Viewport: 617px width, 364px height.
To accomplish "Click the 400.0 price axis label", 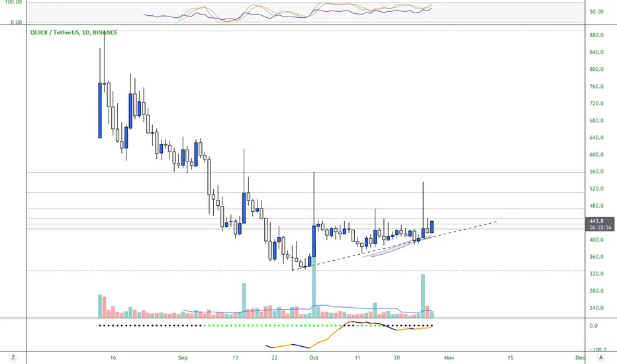I will coord(596,240).
